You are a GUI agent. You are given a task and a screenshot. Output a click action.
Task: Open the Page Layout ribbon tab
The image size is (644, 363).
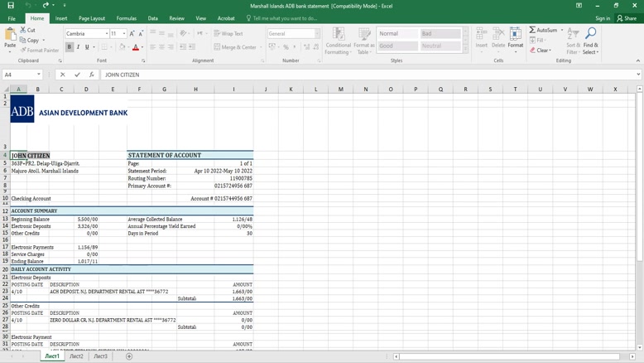pos(92,18)
